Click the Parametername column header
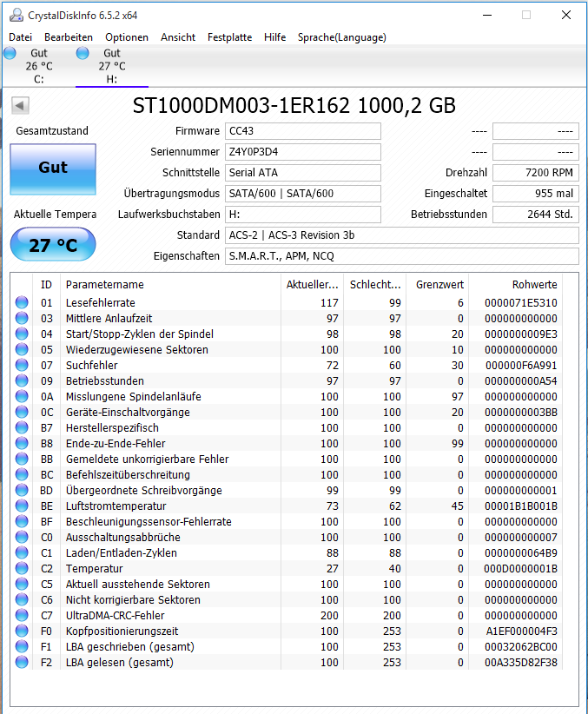 coord(170,285)
